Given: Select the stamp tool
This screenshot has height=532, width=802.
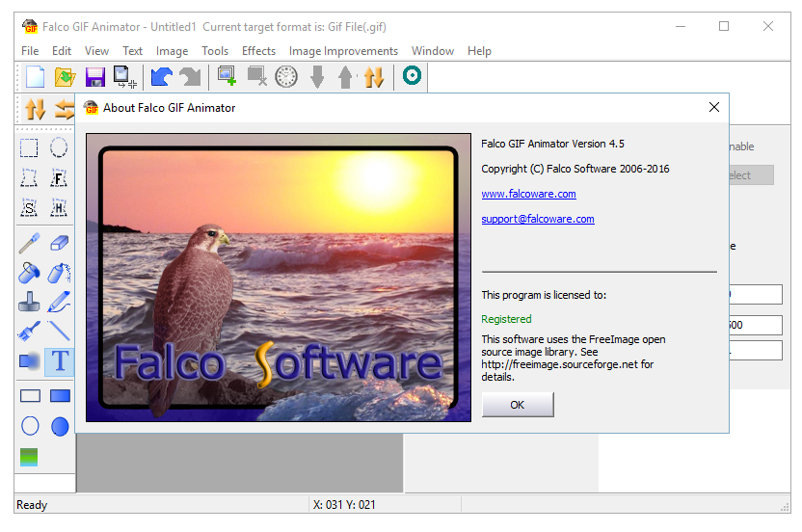Looking at the screenshot, I should point(29,302).
